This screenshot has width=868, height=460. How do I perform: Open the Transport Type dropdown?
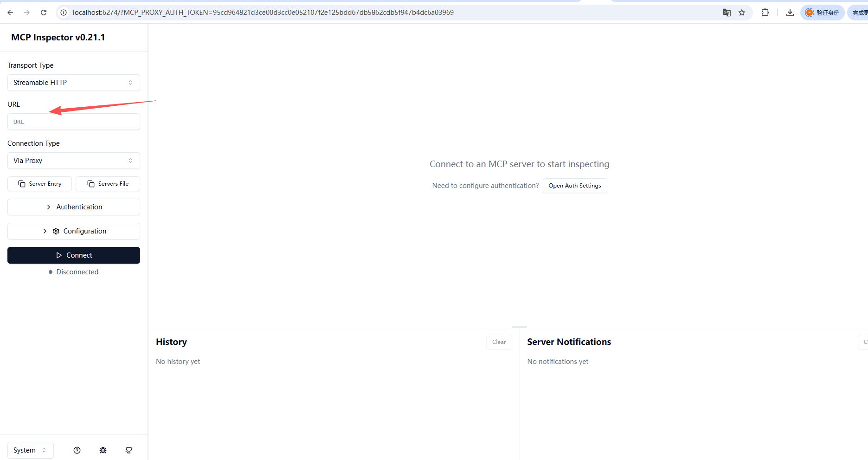[x=74, y=83]
